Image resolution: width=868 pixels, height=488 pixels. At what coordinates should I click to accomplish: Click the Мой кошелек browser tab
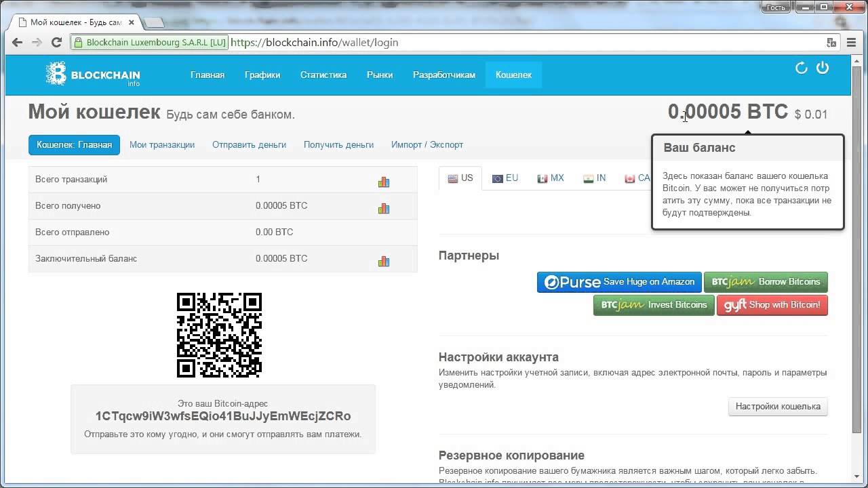[x=75, y=22]
